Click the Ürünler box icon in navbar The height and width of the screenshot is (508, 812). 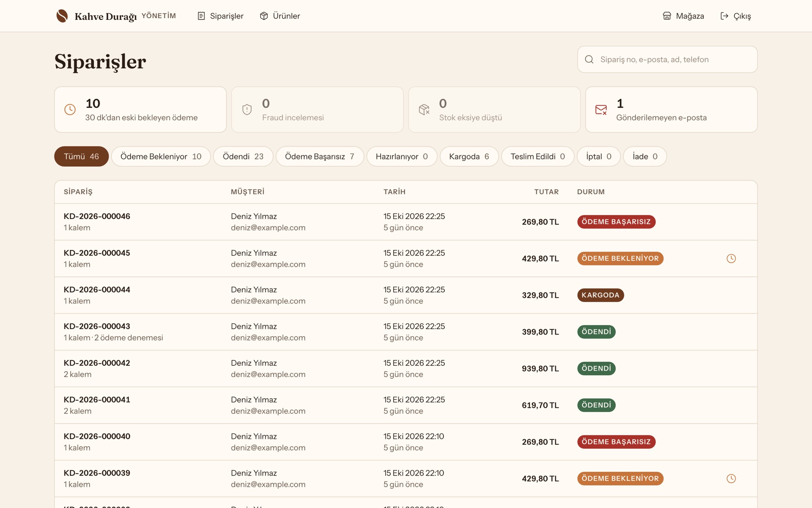point(264,16)
